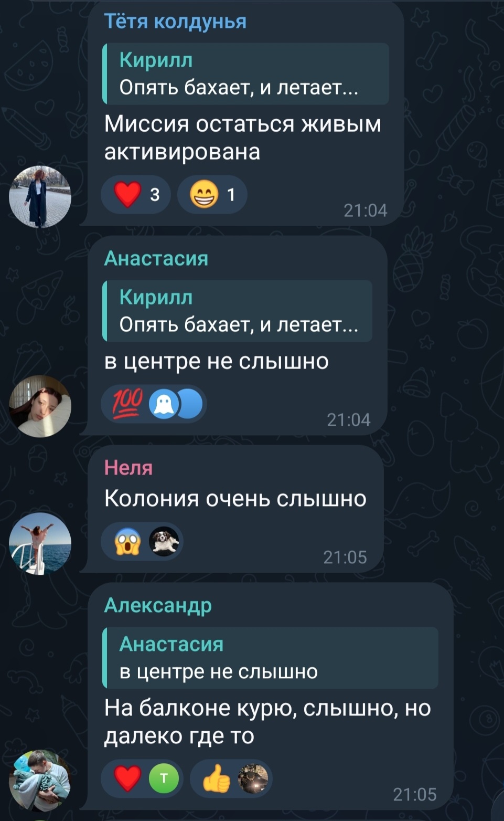The width and height of the screenshot is (504, 821).
Task: Jump to quoted Кирилл message in Анастасия's reply
Action: pyautogui.click(x=237, y=311)
